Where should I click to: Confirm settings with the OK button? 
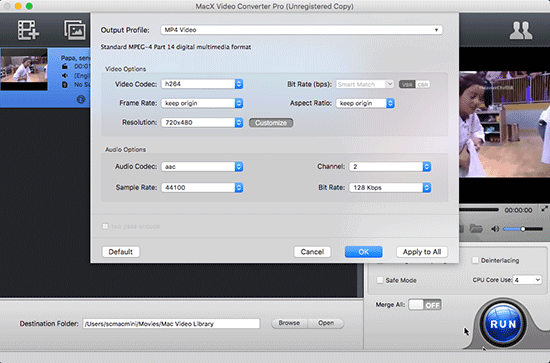pos(364,252)
